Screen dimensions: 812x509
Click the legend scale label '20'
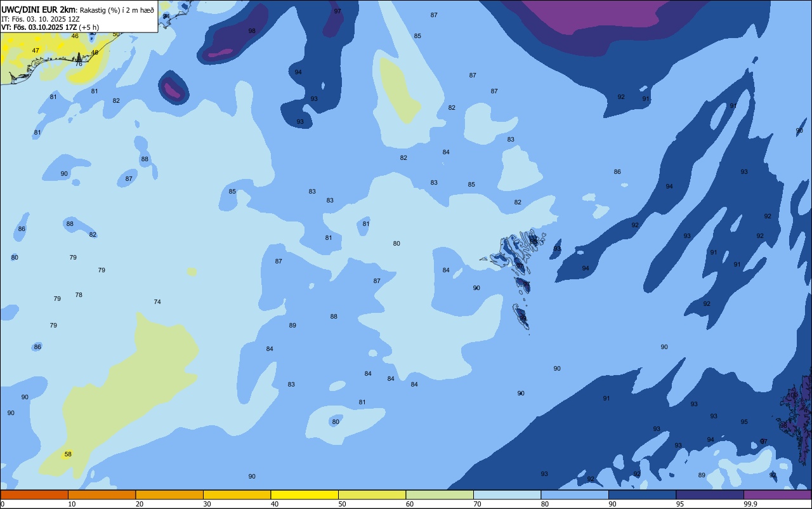140,504
